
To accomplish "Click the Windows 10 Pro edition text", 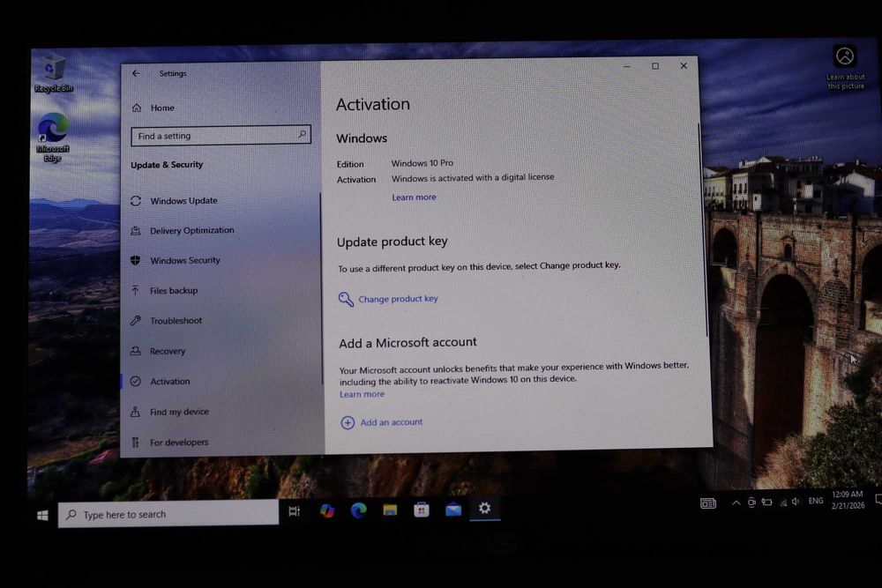I will pyautogui.click(x=422, y=163).
